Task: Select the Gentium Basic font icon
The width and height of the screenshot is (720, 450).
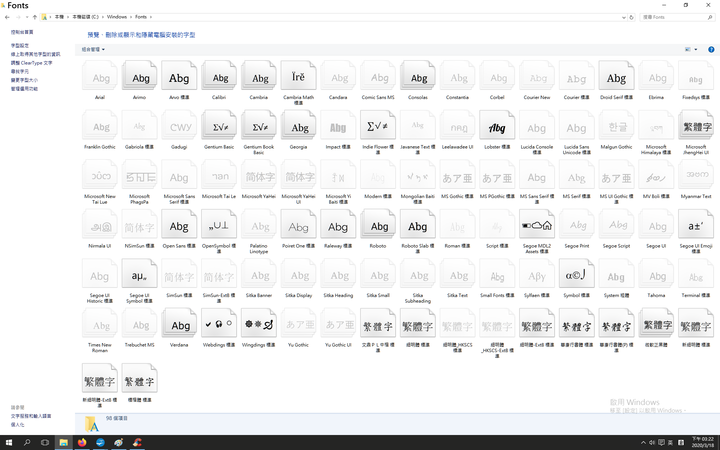Action: [219, 125]
